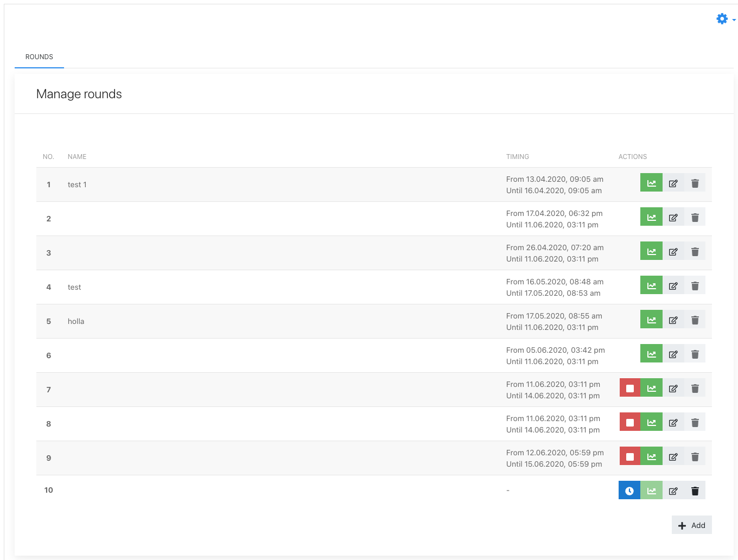Click the 'Until 15.06.2020, 05:59 pm' timing text

coord(554,464)
